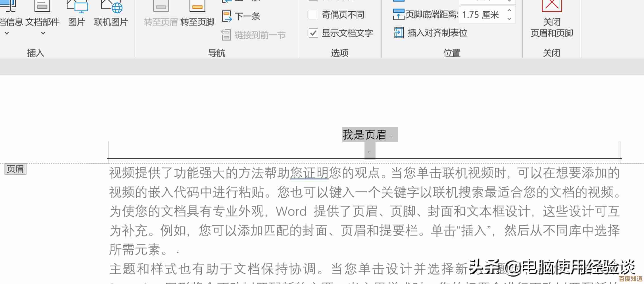Viewport: 644px width, 284px height.
Task: Expand the arrow under 文档信息
Action: click(x=7, y=33)
